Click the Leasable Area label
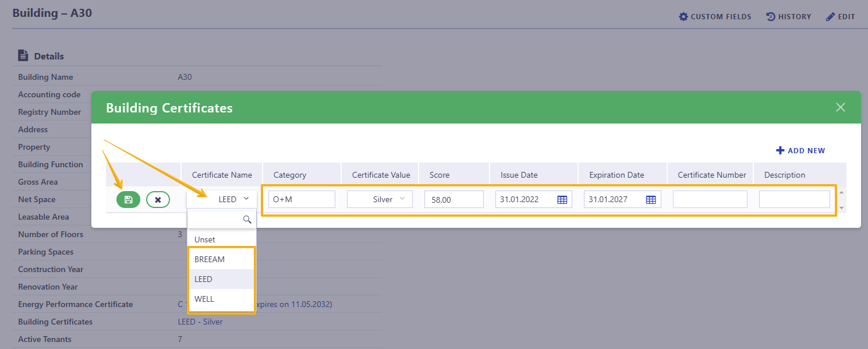Screen dimensions: 868x349 [44, 217]
